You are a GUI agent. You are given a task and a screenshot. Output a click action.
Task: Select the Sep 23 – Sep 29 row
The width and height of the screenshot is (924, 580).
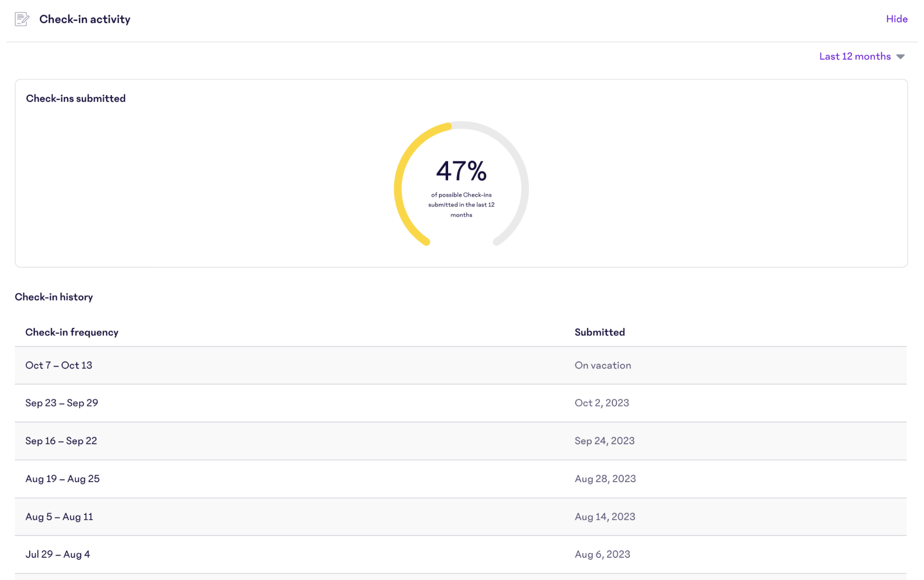(461, 403)
